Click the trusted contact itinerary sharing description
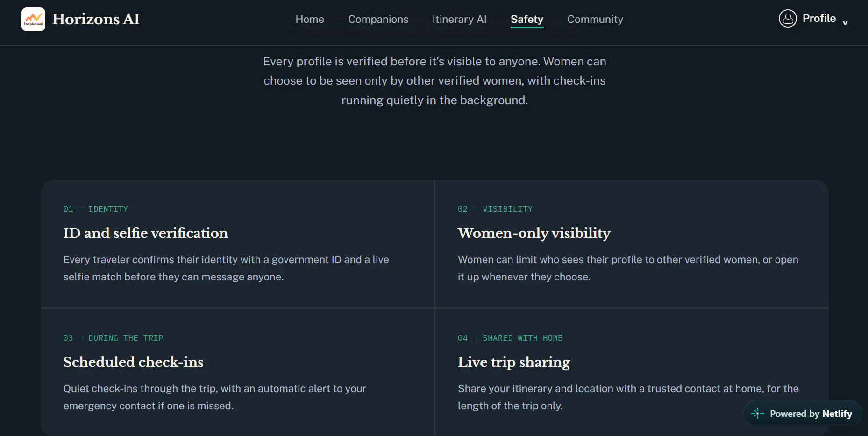The height and width of the screenshot is (436, 868). (x=628, y=397)
